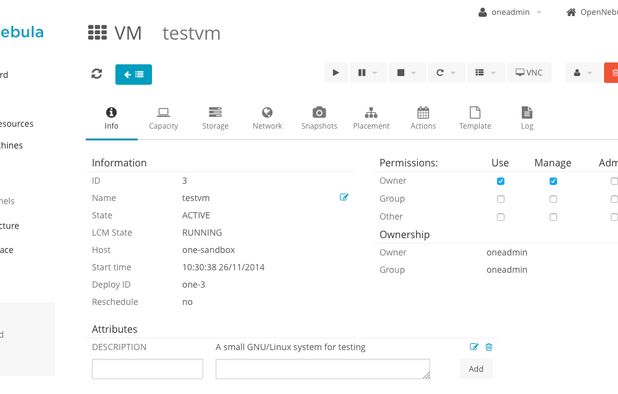Click the OpenNebula home icon in the header
This screenshot has height=394, width=618.
click(571, 12)
